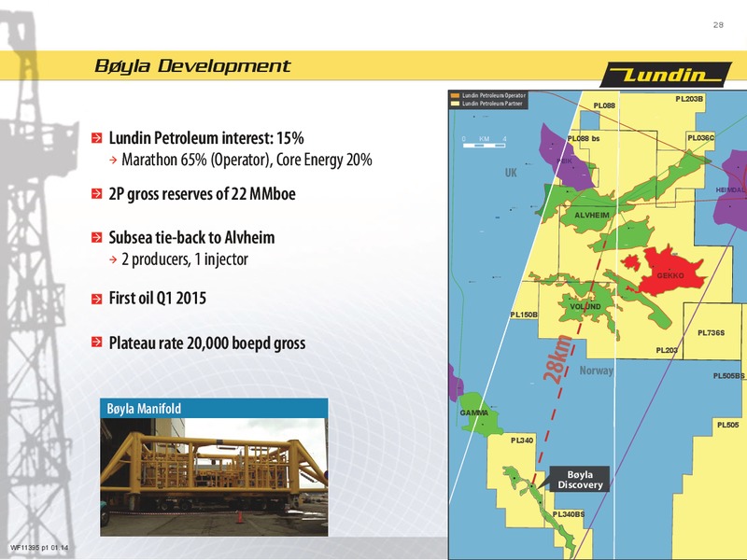Select text 'Lundin Petroleum interest: 15%'
This screenshot has height=560, width=747.
(206, 138)
